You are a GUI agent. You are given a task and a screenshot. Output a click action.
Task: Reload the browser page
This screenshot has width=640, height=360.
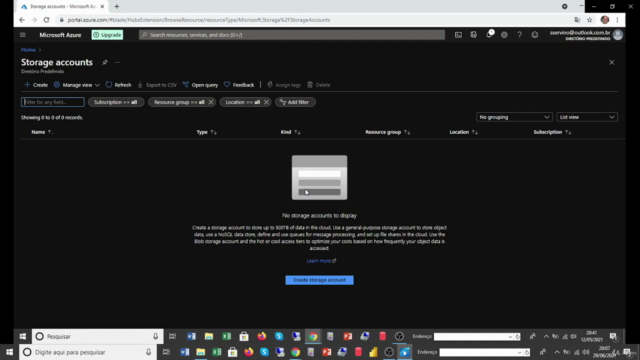click(47, 20)
